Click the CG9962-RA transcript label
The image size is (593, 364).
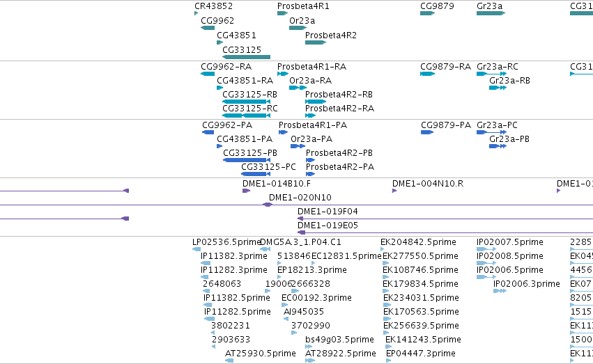tap(226, 66)
